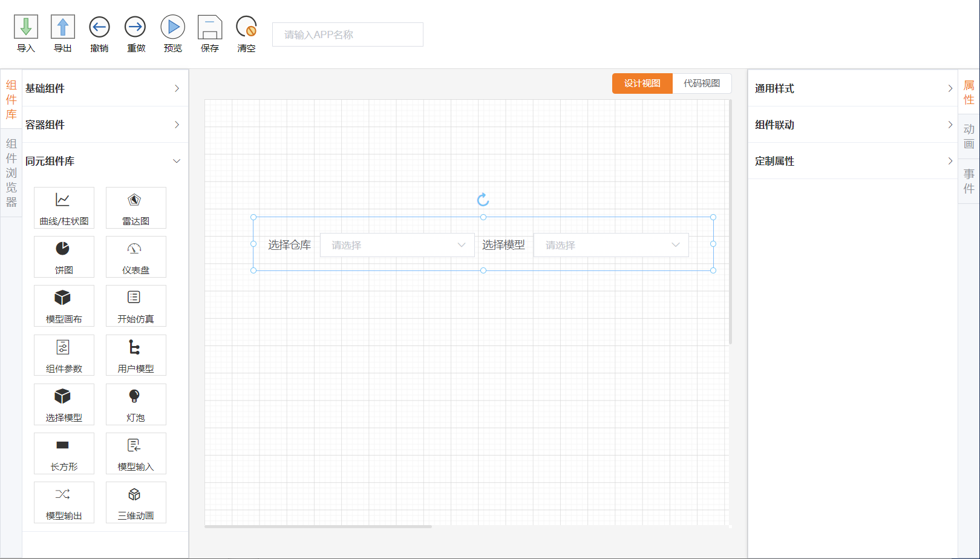This screenshot has width=980, height=559.
Task: Click the 导出 export icon
Action: pos(63,27)
